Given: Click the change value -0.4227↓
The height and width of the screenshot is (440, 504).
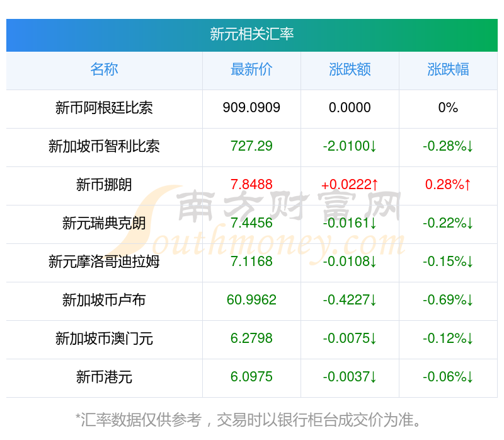Looking at the screenshot, I should point(350,300).
